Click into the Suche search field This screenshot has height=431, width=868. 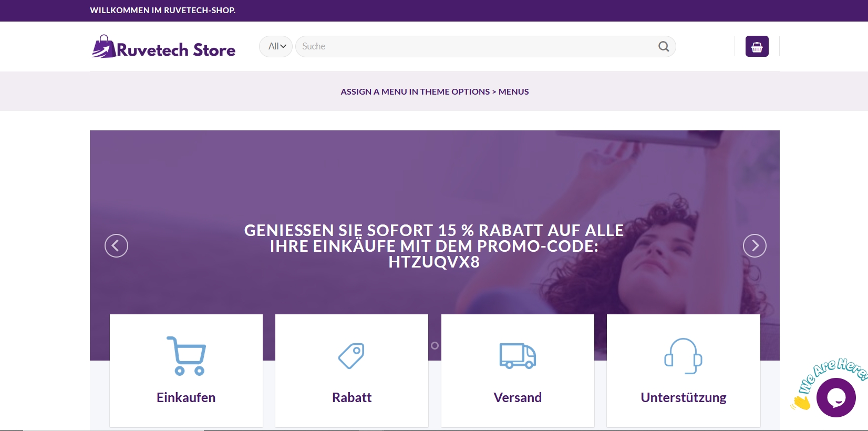point(476,46)
